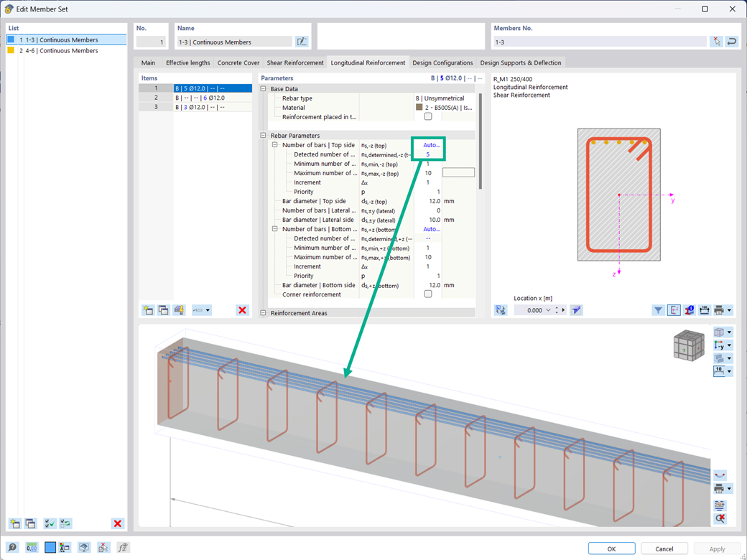747x560 pixels.
Task: Switch to the Shear Reinforcement tab
Action: 295,63
